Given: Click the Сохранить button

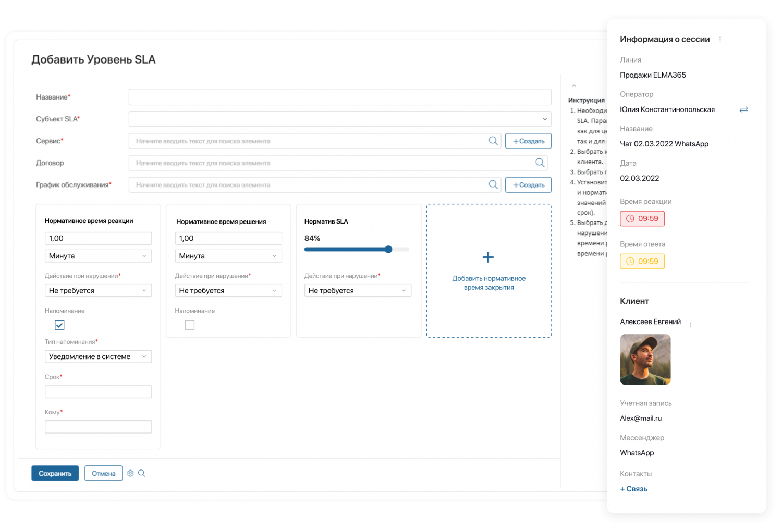Looking at the screenshot, I should 55,473.
